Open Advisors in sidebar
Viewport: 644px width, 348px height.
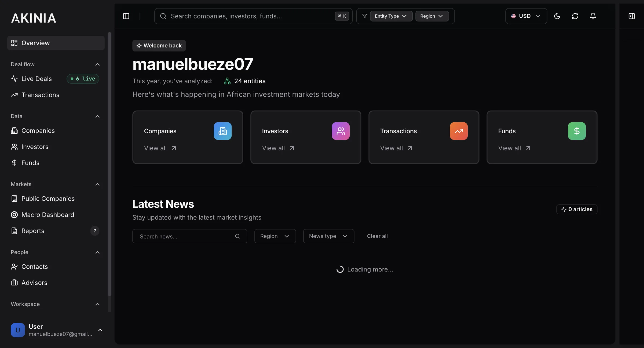(x=56, y=283)
